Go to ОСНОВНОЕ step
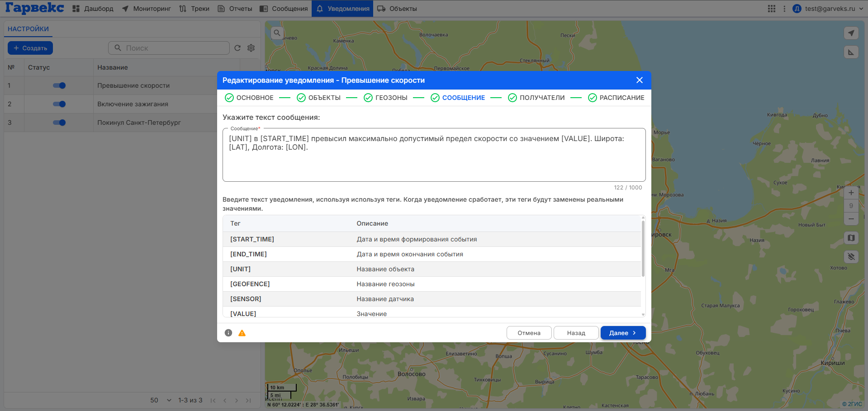 [x=249, y=98]
